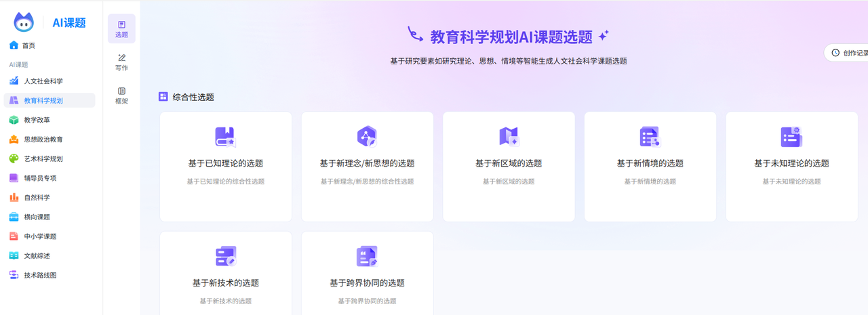Click the map icon on 基于新区域的选题 card

pyautogui.click(x=509, y=137)
